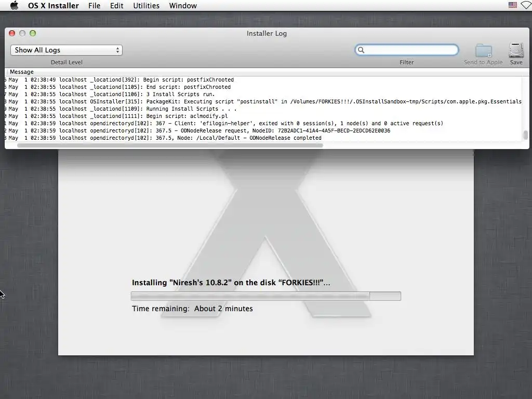Click the Installer Log window title
The width and height of the screenshot is (532, 399).
(x=267, y=33)
